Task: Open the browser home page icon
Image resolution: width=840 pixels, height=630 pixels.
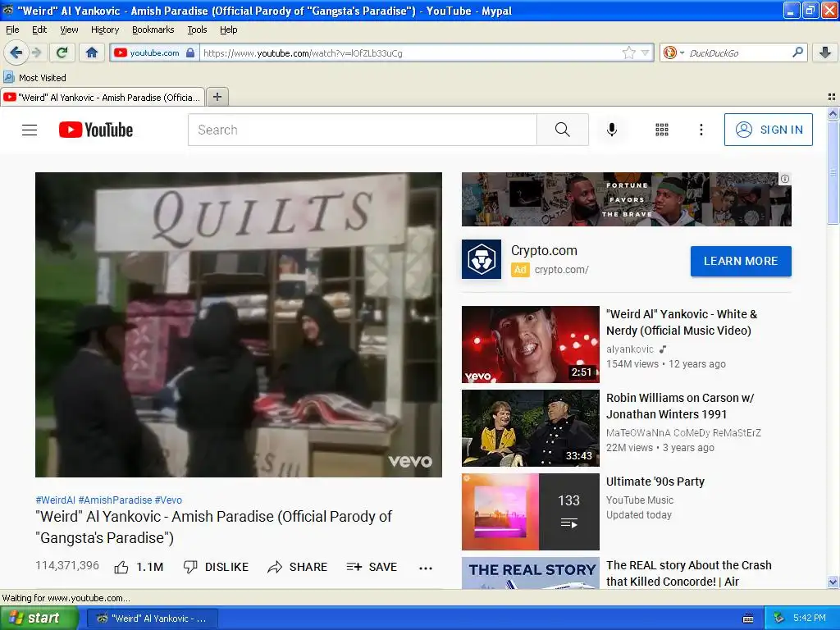Action: [x=92, y=52]
